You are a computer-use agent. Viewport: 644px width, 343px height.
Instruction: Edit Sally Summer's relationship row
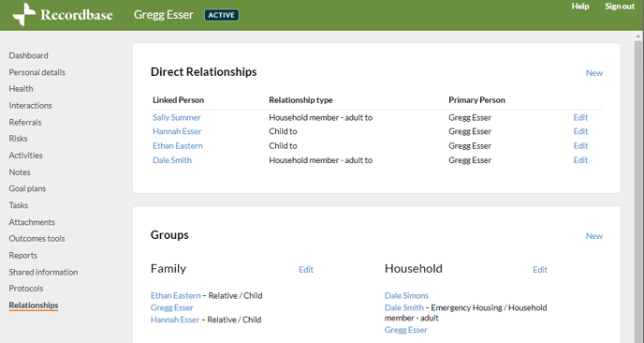(580, 118)
